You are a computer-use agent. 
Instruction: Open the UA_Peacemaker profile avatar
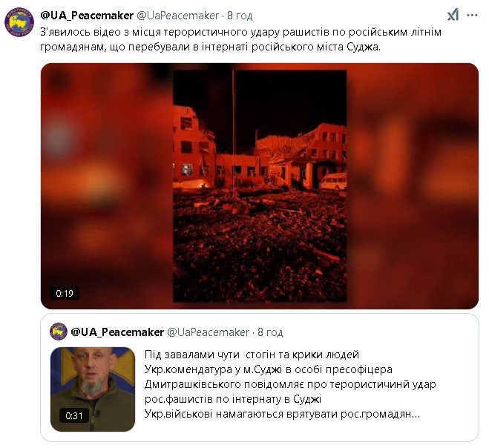point(19,22)
